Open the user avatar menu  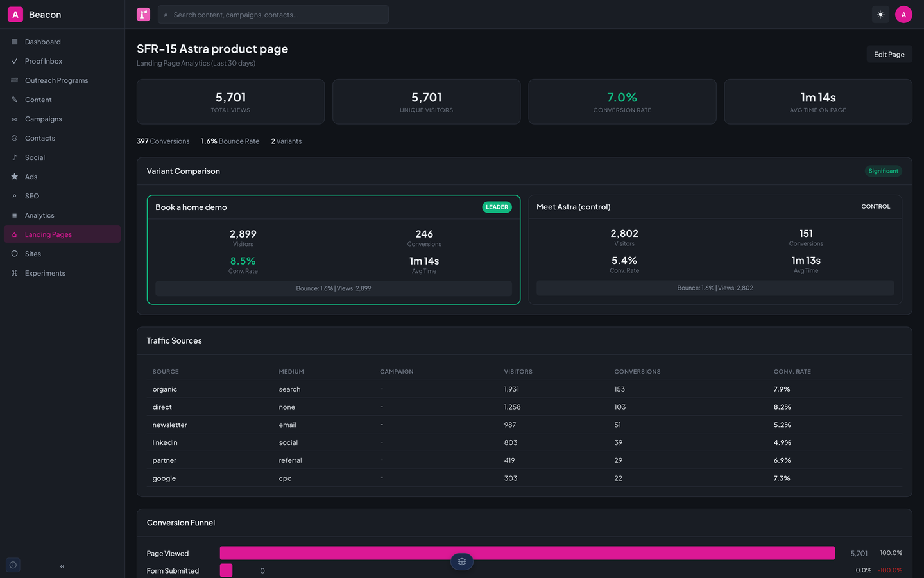(903, 15)
